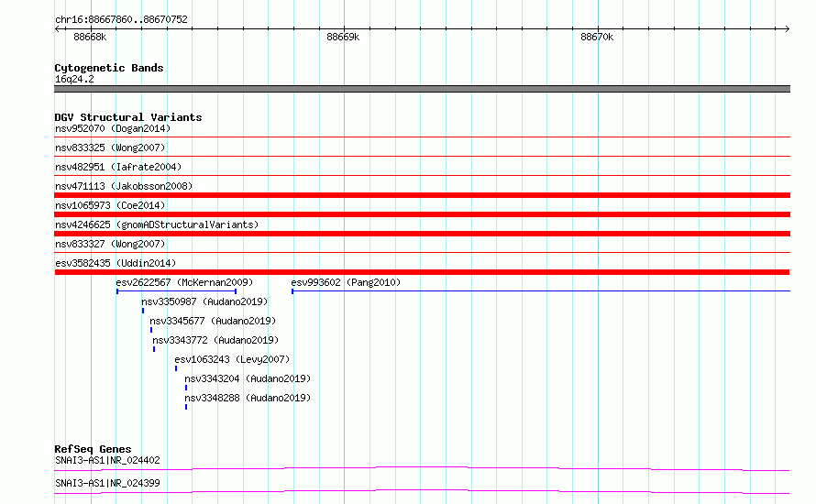Open the DGV Structural Variants track title

tap(128, 117)
